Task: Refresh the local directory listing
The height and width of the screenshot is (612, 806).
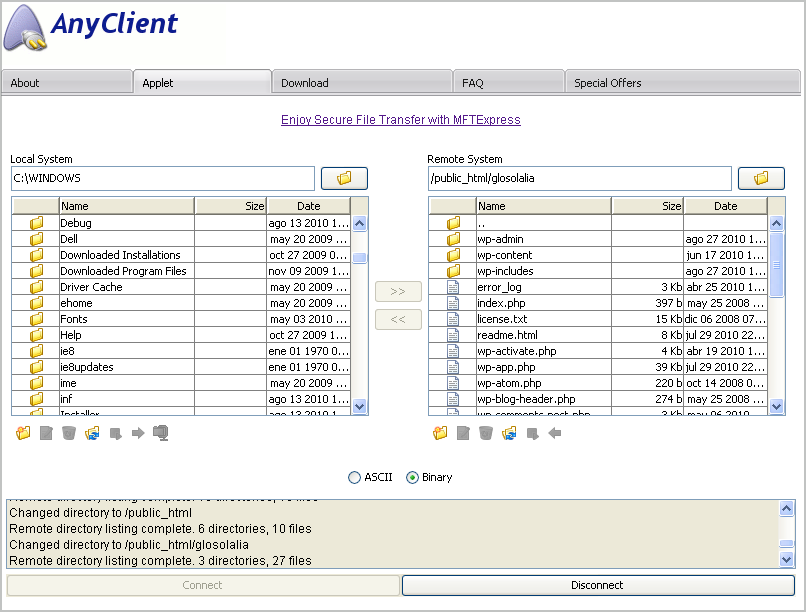Action: pyautogui.click(x=93, y=433)
